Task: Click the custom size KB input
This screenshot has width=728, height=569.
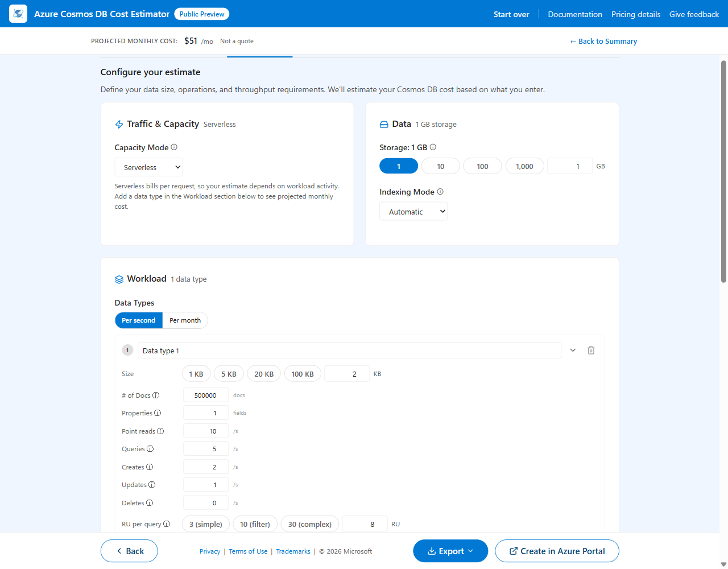Action: (347, 374)
